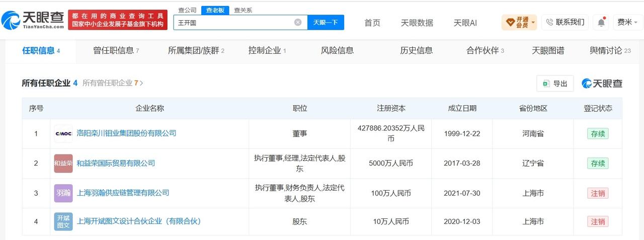Click the 存续 status tag for 和益荣国际贸易
This screenshot has width=644, height=240.
598,164
